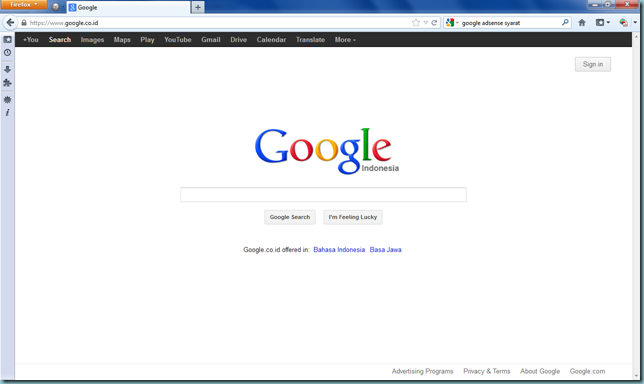Open +You in the Google bar

pyautogui.click(x=31, y=40)
